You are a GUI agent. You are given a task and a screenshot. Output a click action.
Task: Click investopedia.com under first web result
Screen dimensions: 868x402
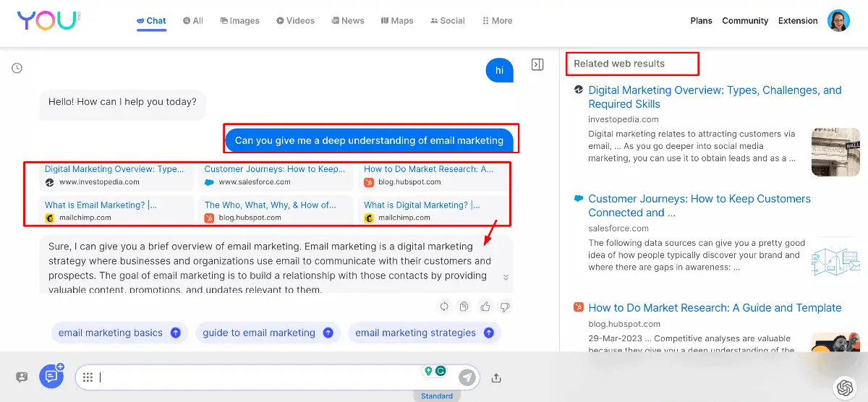[624, 119]
